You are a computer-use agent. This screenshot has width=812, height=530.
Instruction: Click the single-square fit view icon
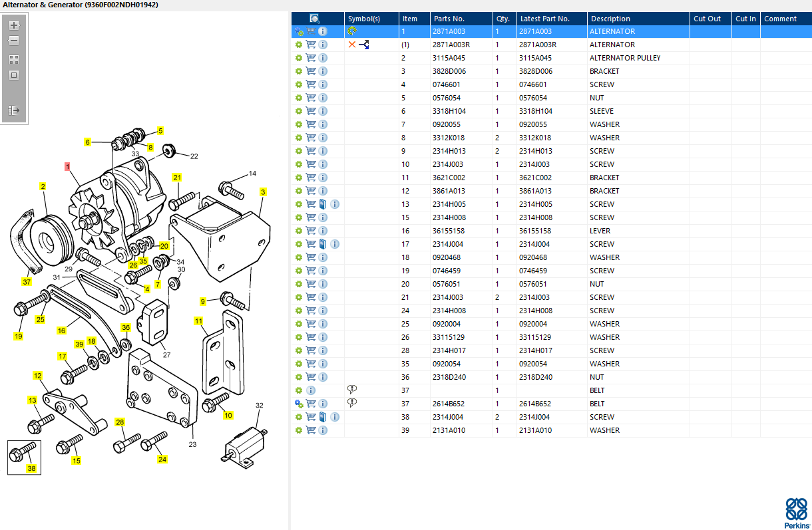[14, 75]
